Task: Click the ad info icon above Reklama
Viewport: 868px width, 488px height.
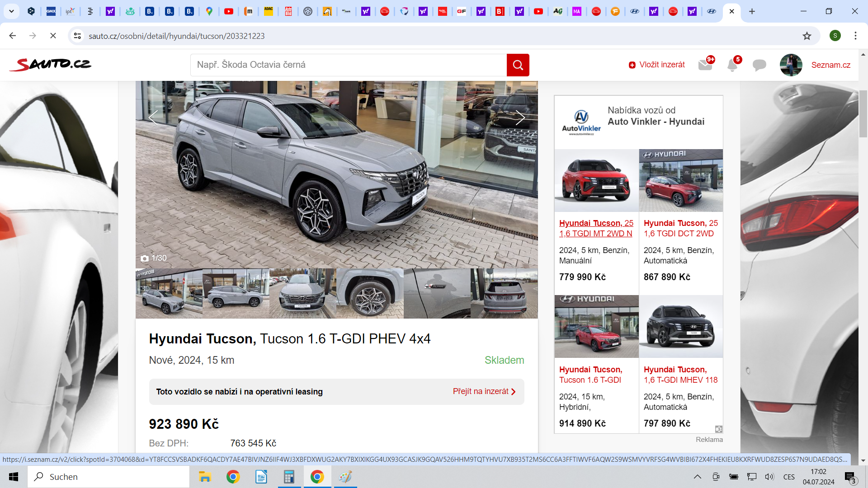Action: (x=719, y=429)
